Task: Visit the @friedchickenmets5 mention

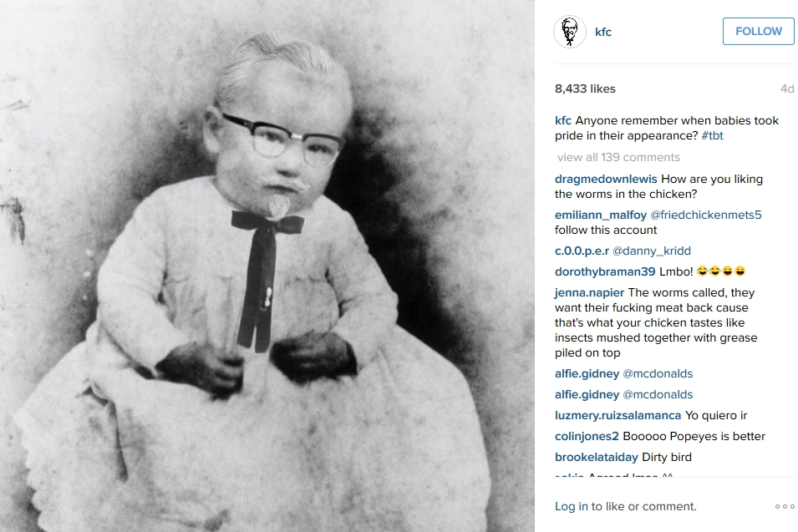Action: click(x=706, y=215)
